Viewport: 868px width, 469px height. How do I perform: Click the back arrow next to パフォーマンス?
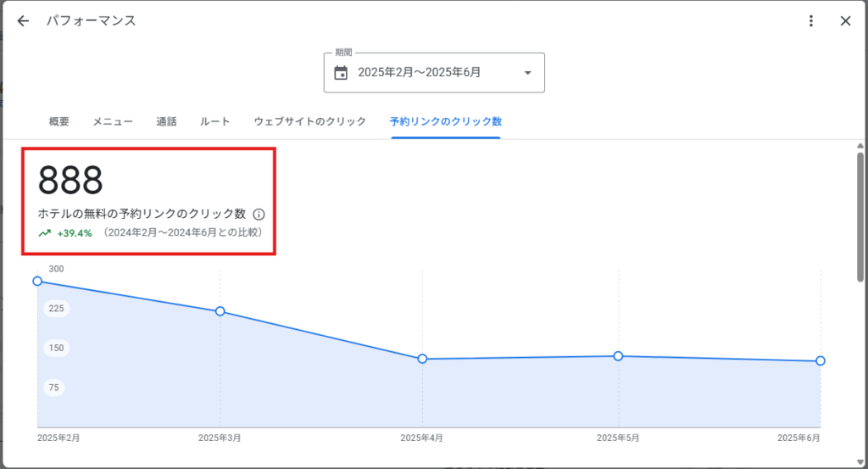[23, 21]
